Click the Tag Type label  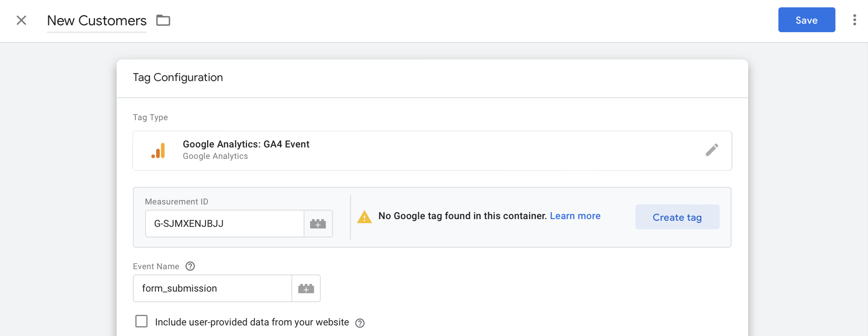pyautogui.click(x=150, y=117)
